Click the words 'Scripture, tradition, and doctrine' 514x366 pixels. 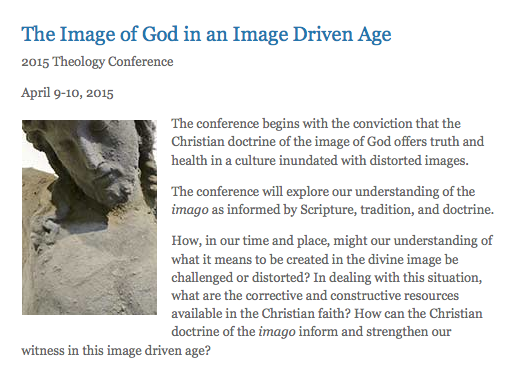pyautogui.click(x=397, y=210)
